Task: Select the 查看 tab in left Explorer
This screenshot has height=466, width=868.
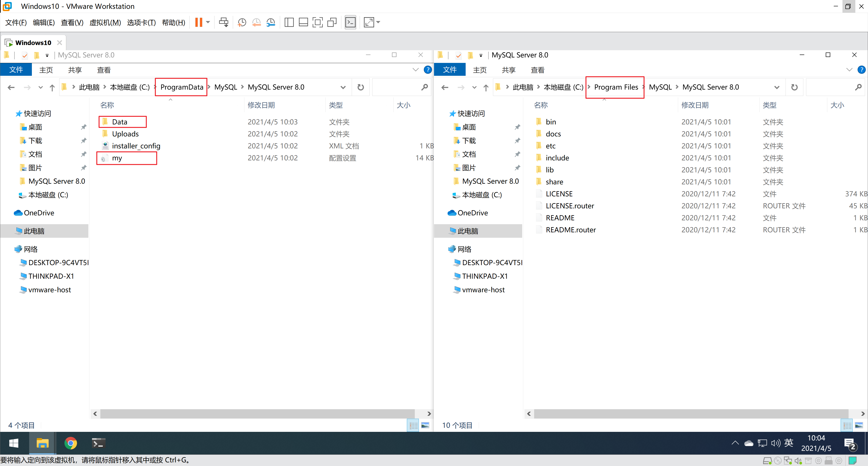Action: (104, 70)
